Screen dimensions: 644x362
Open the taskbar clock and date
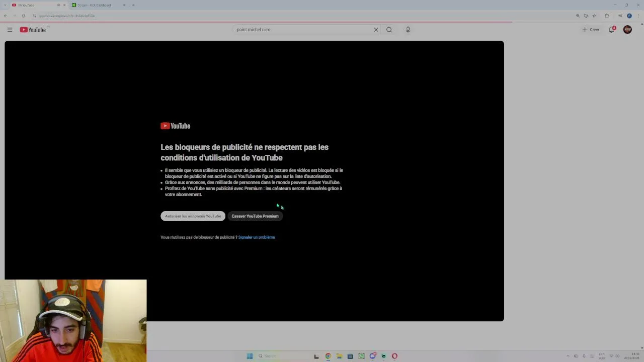(x=631, y=356)
